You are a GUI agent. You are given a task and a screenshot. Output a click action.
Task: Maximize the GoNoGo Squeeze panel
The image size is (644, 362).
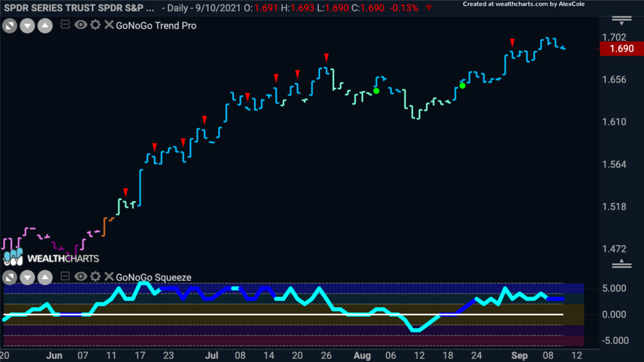(9, 278)
